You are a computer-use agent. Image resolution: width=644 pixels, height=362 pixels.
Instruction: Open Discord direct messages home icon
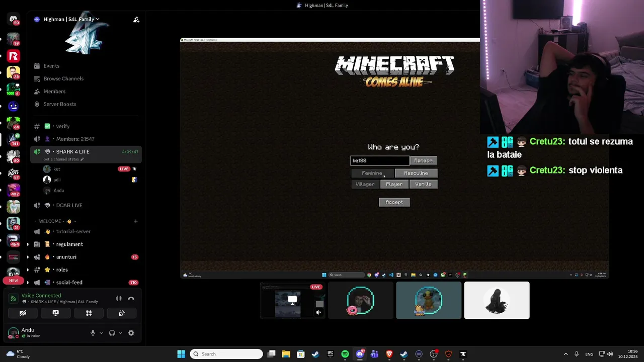[x=14, y=19]
